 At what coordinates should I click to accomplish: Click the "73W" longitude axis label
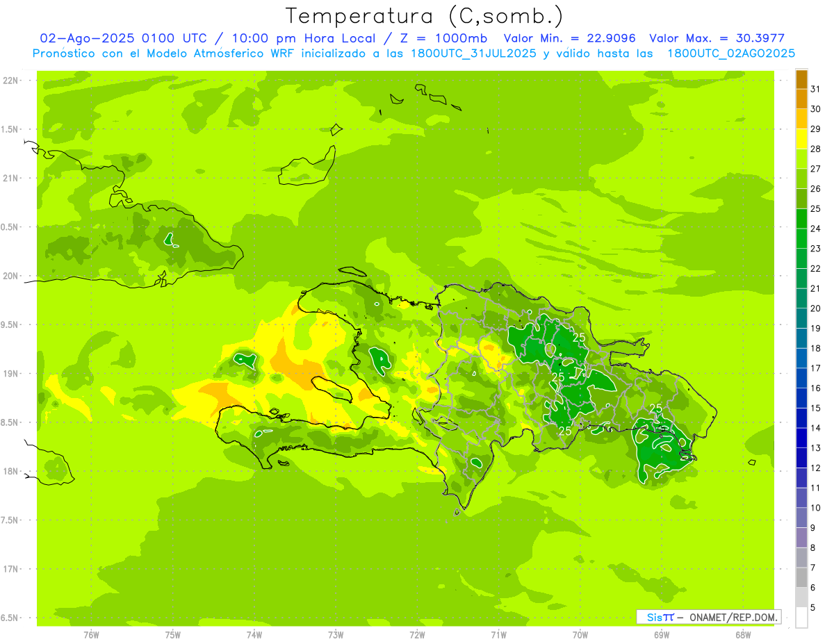pyautogui.click(x=336, y=635)
